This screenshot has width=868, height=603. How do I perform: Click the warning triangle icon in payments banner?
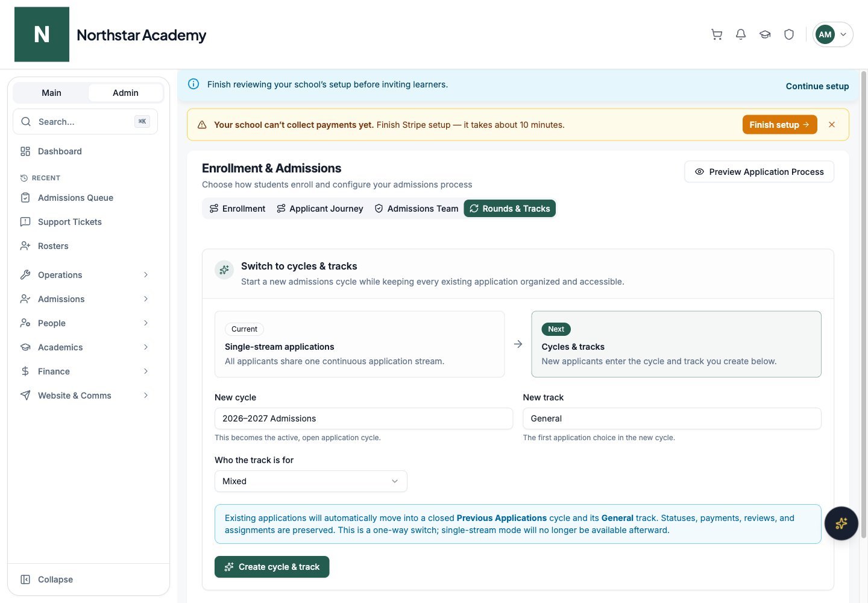pos(202,125)
